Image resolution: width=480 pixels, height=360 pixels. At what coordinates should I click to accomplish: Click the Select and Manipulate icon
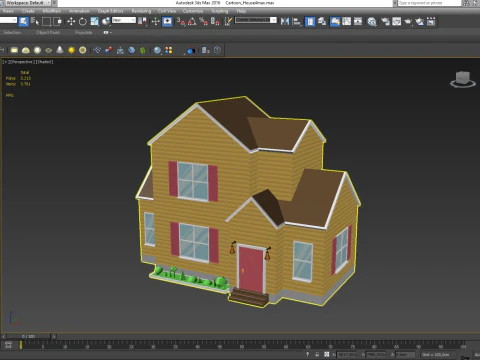pyautogui.click(x=155, y=22)
